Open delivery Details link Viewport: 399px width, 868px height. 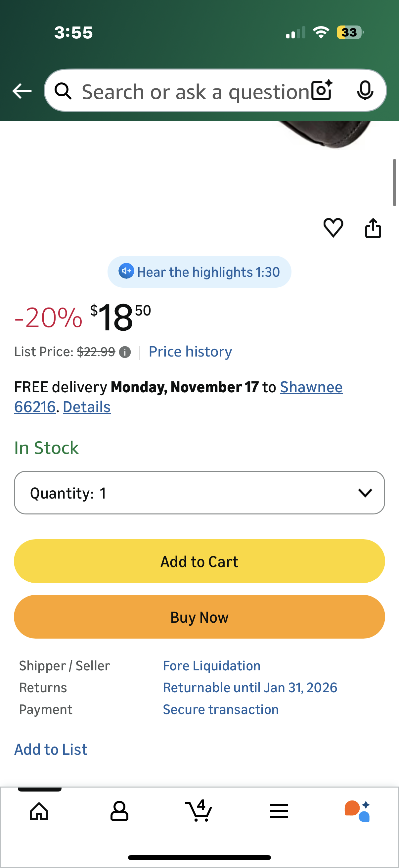pyautogui.click(x=87, y=407)
